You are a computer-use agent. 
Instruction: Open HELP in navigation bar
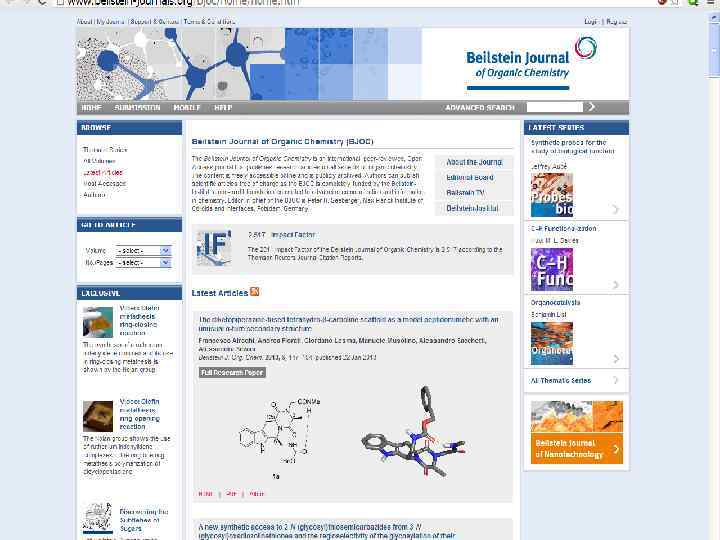tap(223, 107)
